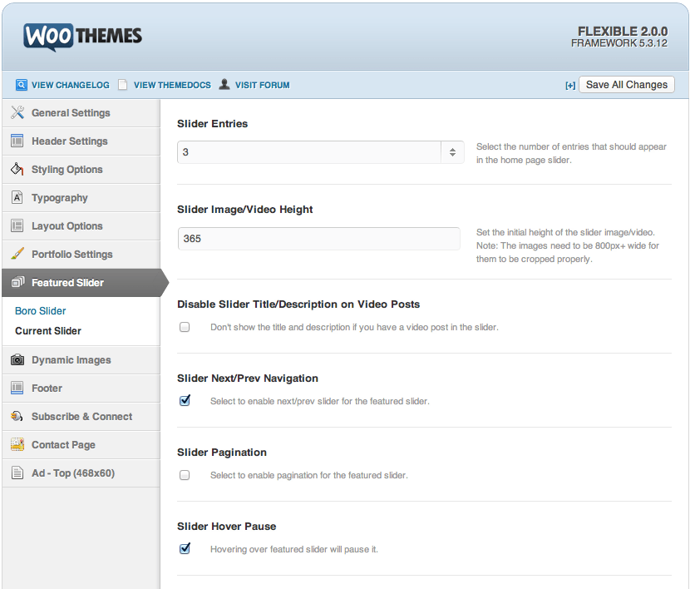Image resolution: width=700 pixels, height=589 pixels.
Task: Open the Layout Options section
Action: pyautogui.click(x=67, y=226)
